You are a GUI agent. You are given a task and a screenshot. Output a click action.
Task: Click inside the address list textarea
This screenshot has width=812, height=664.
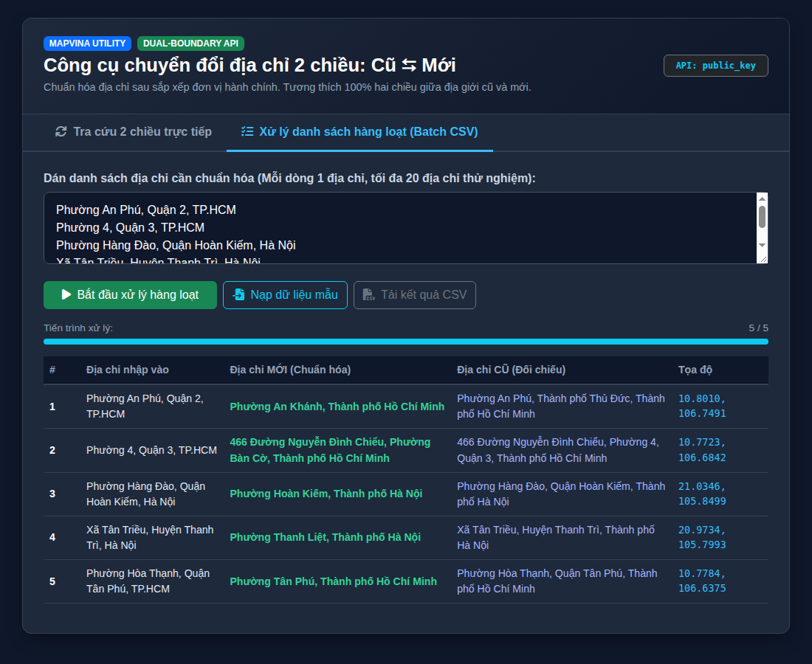coord(400,228)
